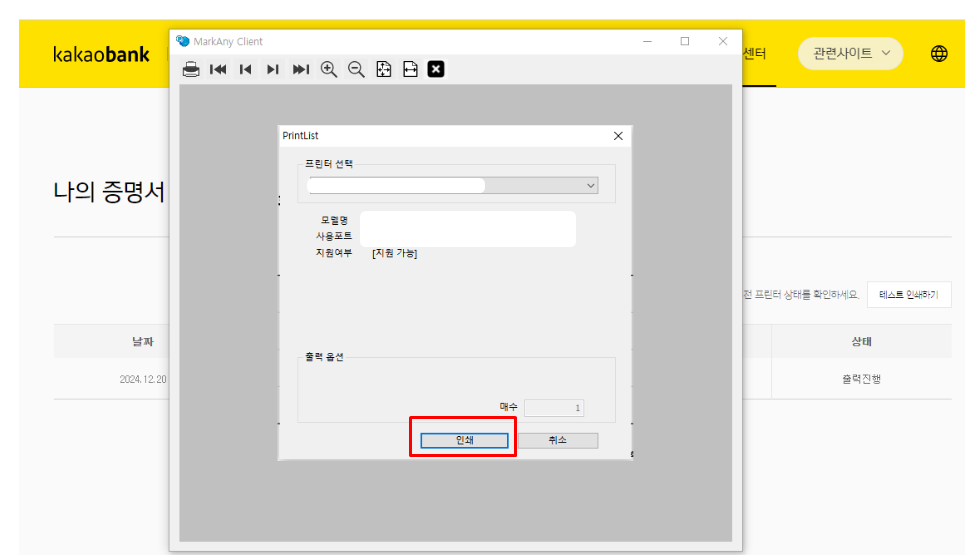Click the [지원 가능] support status text

(395, 253)
